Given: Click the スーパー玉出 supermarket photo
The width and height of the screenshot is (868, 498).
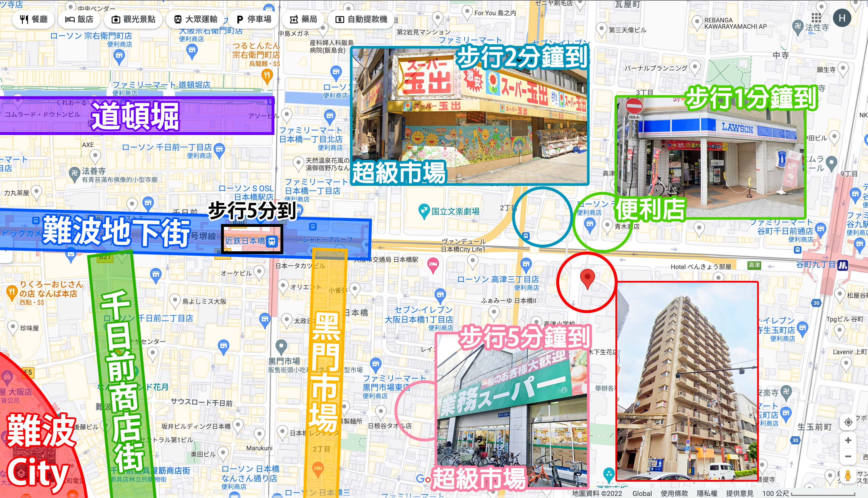Looking at the screenshot, I should (469, 116).
